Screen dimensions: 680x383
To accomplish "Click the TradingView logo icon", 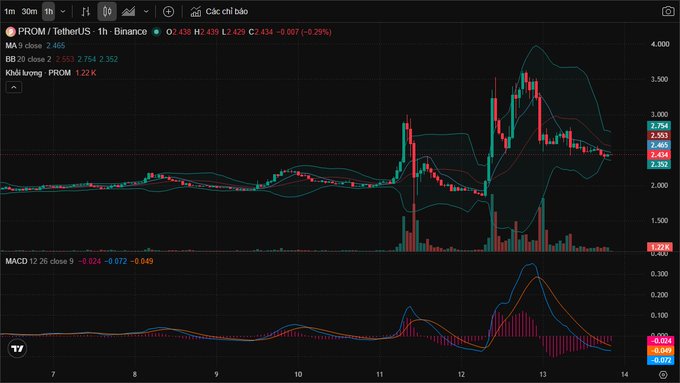I will 17,349.
